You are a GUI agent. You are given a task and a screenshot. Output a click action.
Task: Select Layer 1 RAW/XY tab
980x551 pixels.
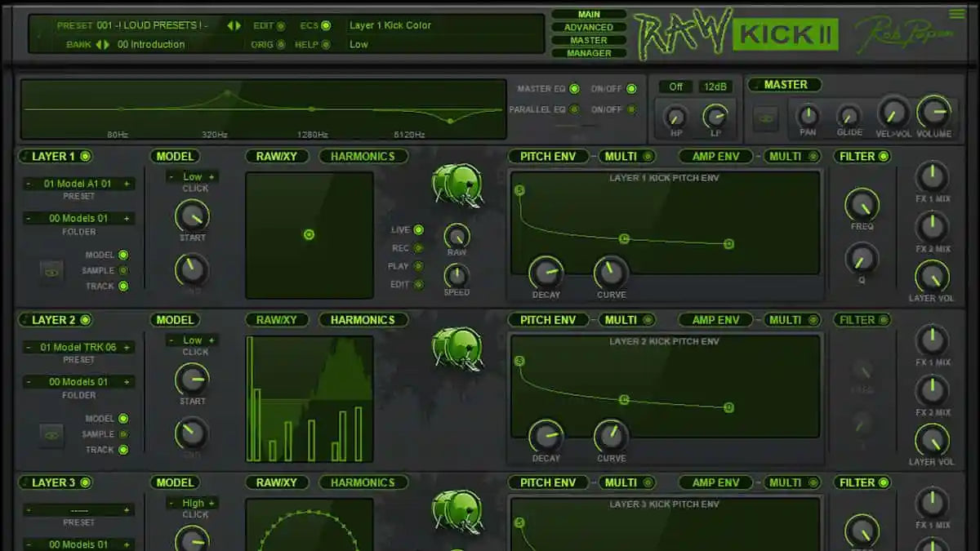click(277, 157)
